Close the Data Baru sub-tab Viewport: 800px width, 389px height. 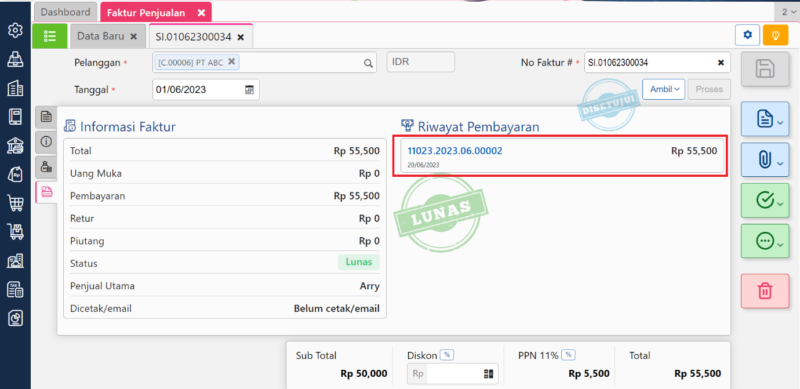(134, 37)
